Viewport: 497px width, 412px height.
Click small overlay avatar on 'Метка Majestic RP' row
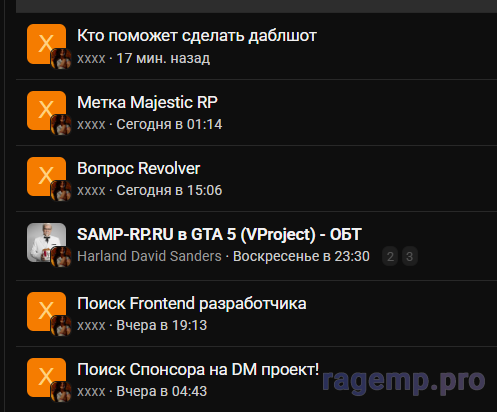[x=61, y=125]
